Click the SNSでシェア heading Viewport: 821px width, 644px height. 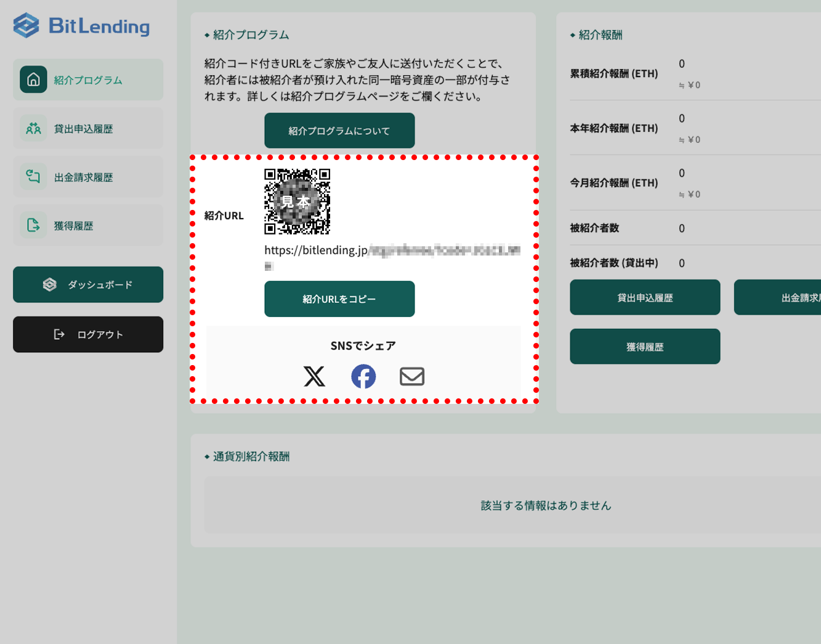click(363, 345)
